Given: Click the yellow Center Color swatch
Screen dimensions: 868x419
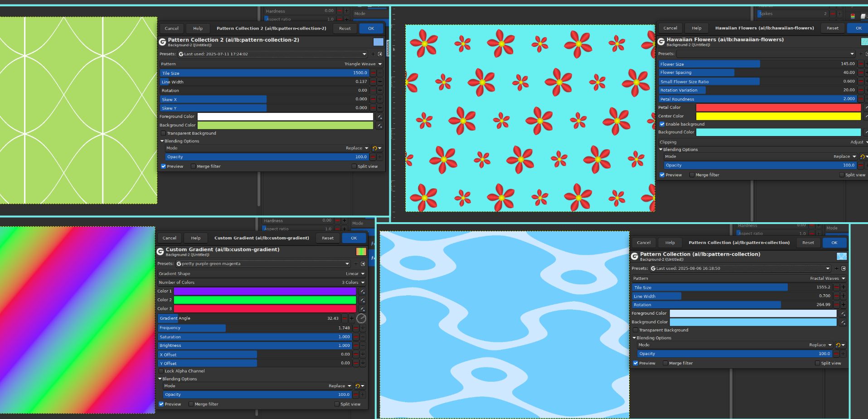Looking at the screenshot, I should pyautogui.click(x=778, y=116).
